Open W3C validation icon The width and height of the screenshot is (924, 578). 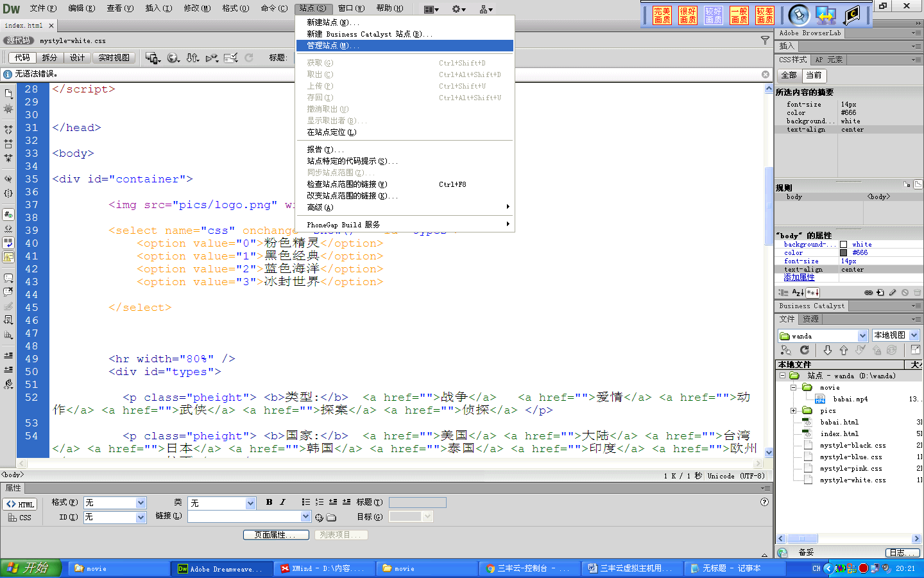tap(212, 58)
